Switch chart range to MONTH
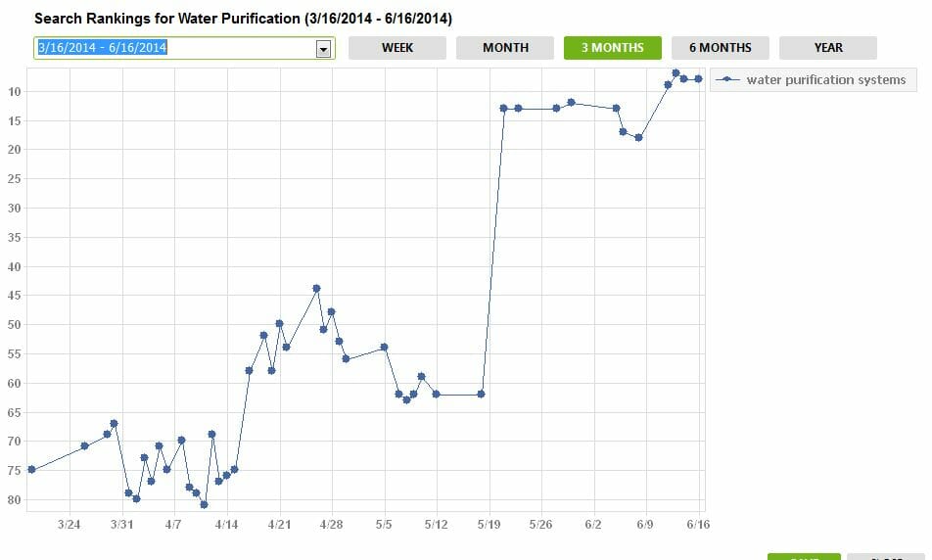The height and width of the screenshot is (560, 932). 505,48
